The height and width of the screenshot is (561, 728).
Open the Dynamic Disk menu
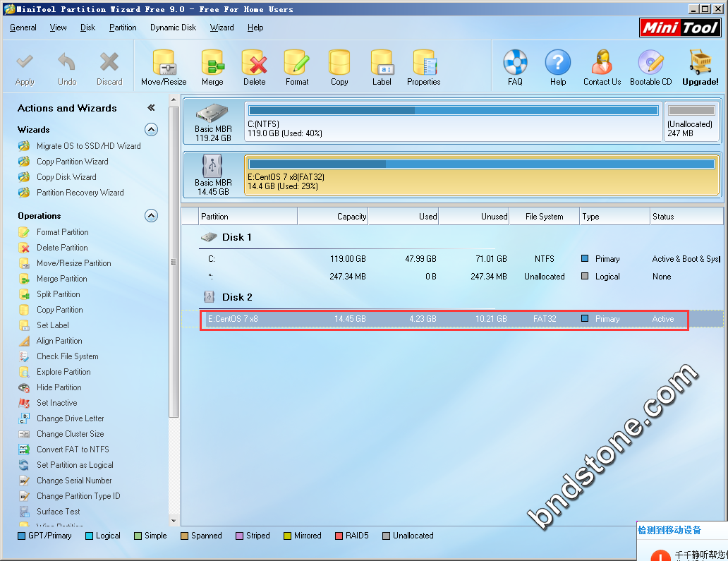click(173, 28)
